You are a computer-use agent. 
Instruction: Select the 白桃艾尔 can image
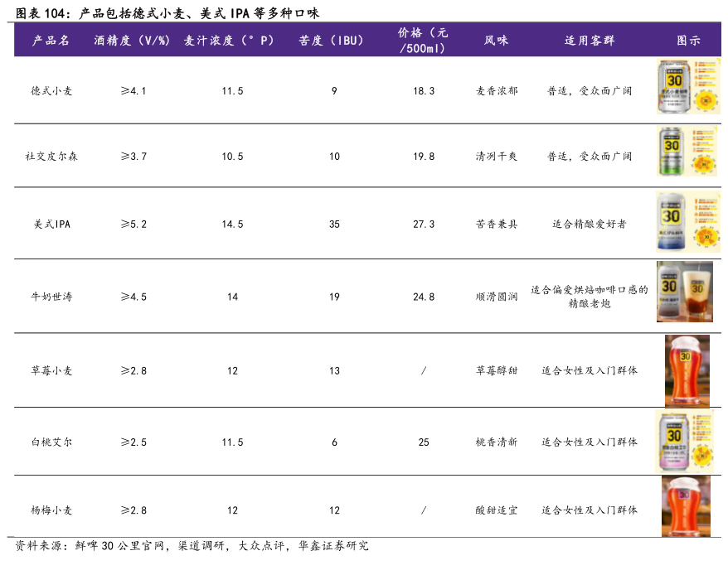(x=684, y=442)
